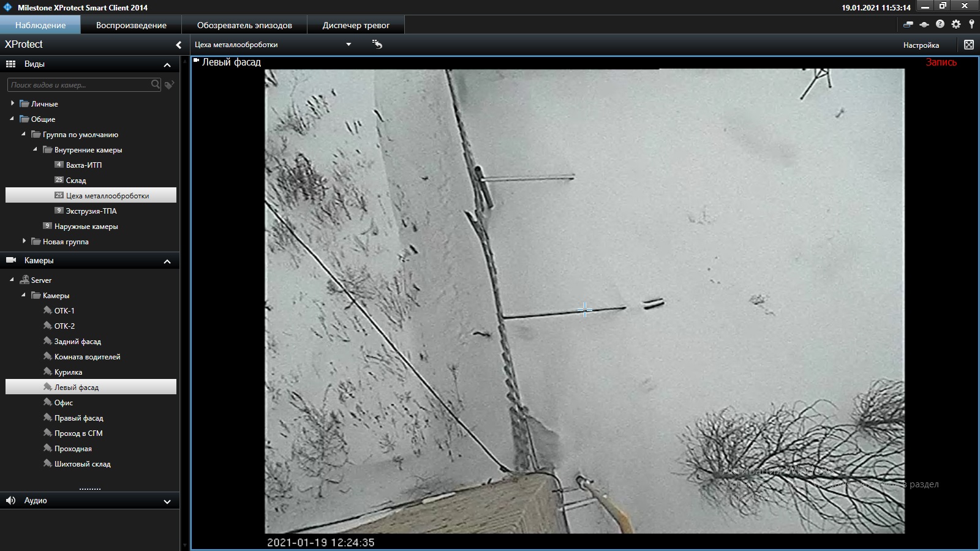
Task: Select the ОТК-2 camera
Action: pyautogui.click(x=64, y=326)
